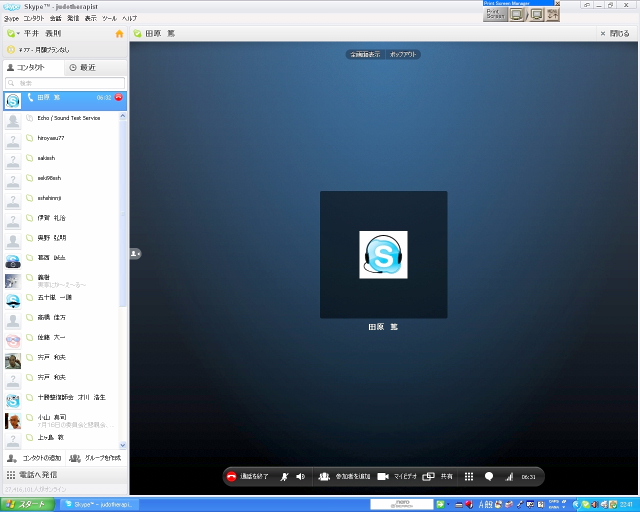Open the chat bubble icon
This screenshot has height=512, width=640.
(x=489, y=477)
